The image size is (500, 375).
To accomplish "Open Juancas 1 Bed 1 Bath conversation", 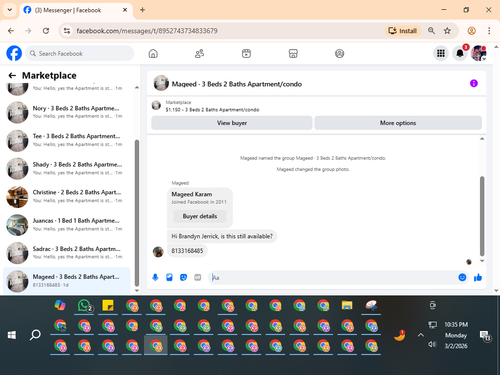I will [67, 225].
